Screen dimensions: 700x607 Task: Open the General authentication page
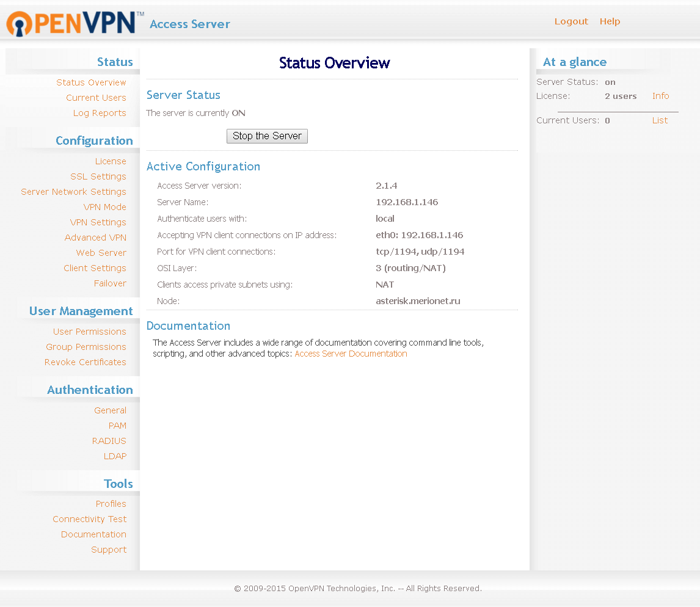pyautogui.click(x=111, y=410)
